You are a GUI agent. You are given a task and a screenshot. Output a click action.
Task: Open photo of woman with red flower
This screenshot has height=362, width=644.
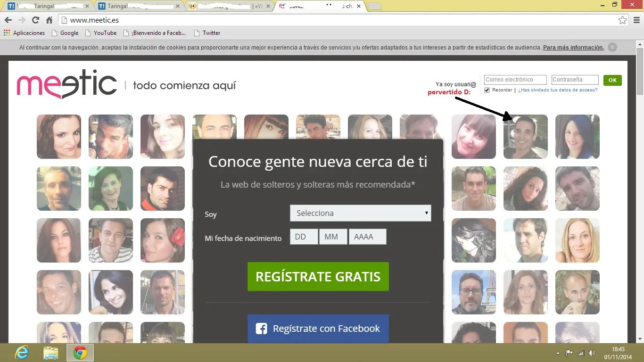(163, 240)
